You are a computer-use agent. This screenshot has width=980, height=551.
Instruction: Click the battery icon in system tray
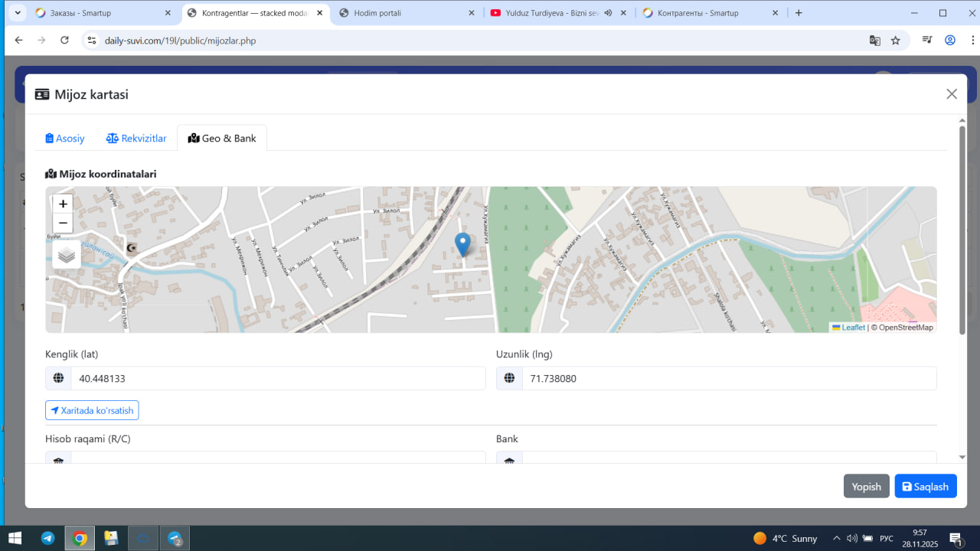tap(867, 538)
